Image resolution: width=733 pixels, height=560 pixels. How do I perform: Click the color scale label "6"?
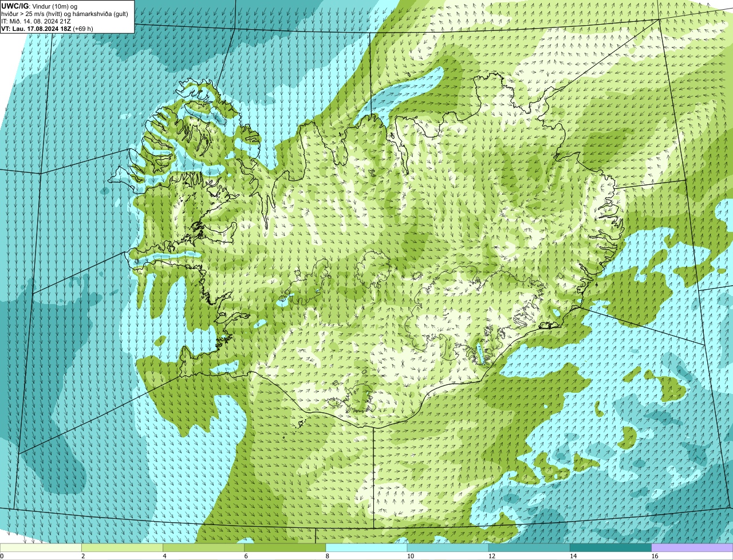pyautogui.click(x=246, y=556)
